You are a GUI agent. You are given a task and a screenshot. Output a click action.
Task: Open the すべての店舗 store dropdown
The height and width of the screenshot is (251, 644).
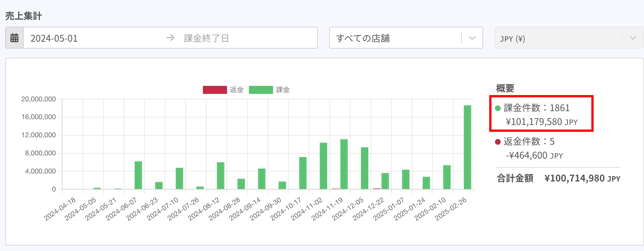pyautogui.click(x=406, y=38)
